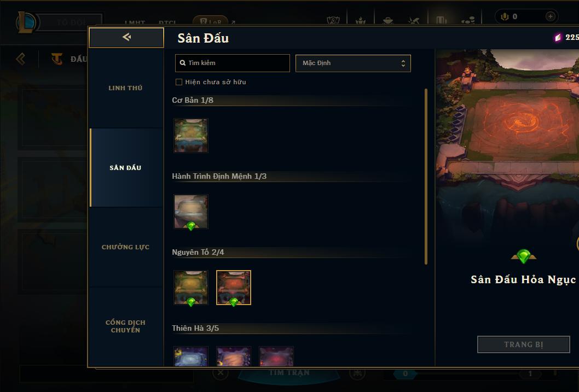This screenshot has width=579, height=392.
Task: Open the Cổng Dịch Chuyển tab
Action: click(125, 326)
